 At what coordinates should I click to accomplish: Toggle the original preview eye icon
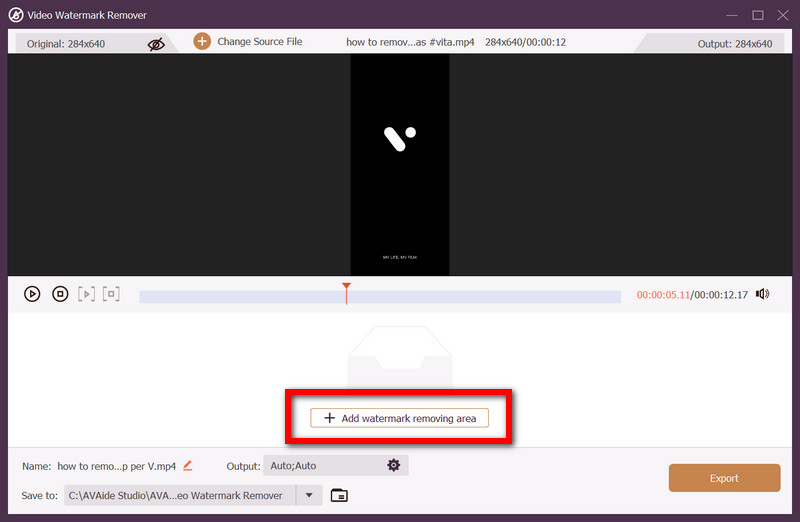click(155, 43)
